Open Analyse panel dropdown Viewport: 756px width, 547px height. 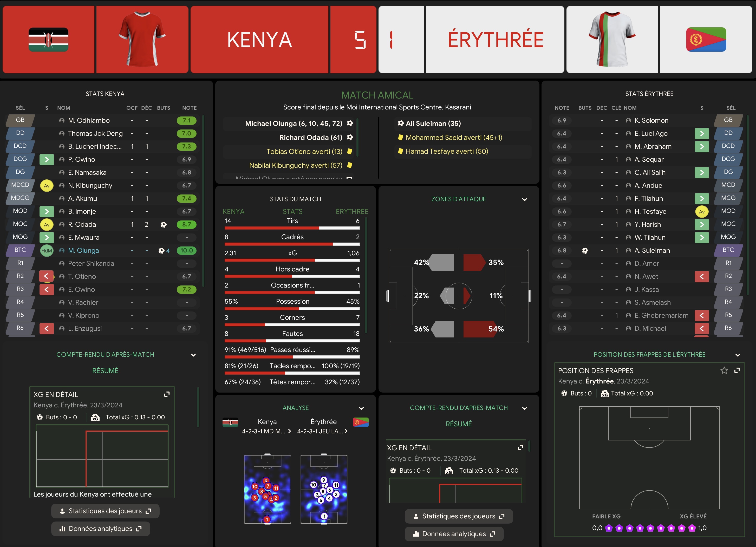pyautogui.click(x=361, y=409)
